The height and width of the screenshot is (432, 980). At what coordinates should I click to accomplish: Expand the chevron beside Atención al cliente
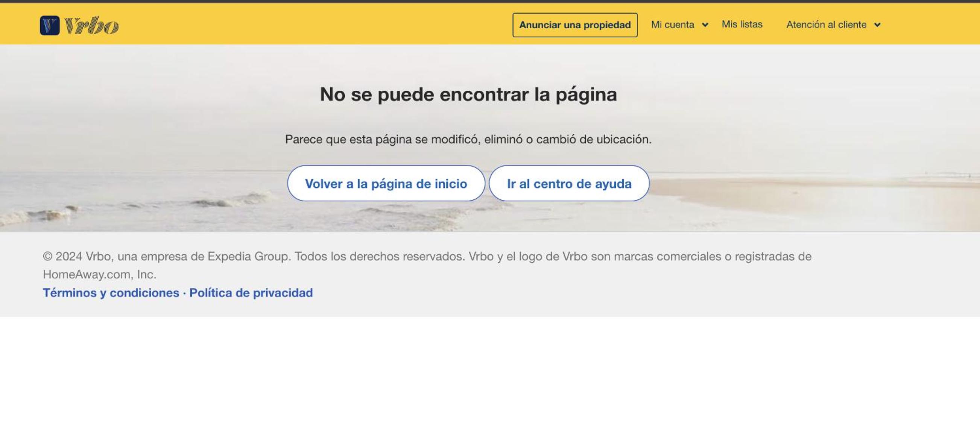point(877,25)
